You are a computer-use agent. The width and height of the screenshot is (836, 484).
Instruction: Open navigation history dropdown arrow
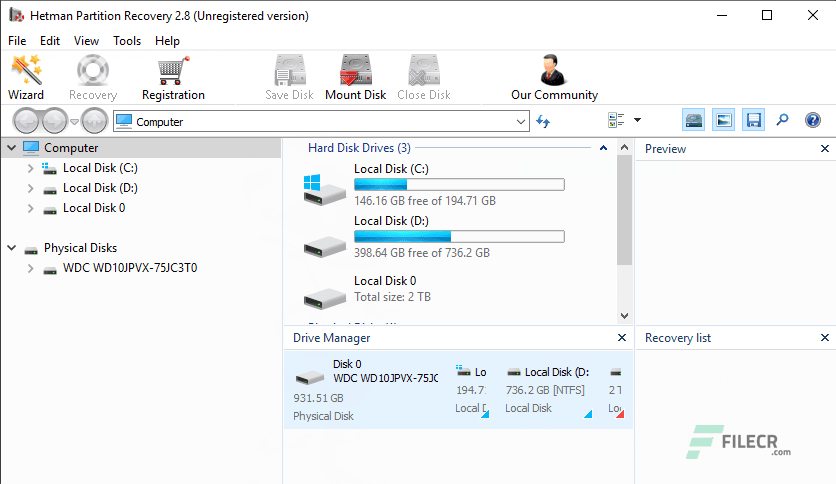click(75, 122)
